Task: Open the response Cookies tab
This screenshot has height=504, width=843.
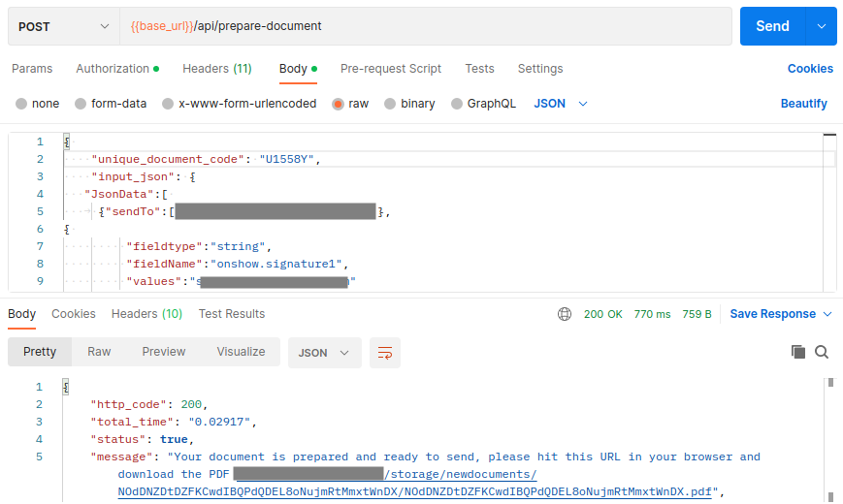Action: [x=74, y=314]
